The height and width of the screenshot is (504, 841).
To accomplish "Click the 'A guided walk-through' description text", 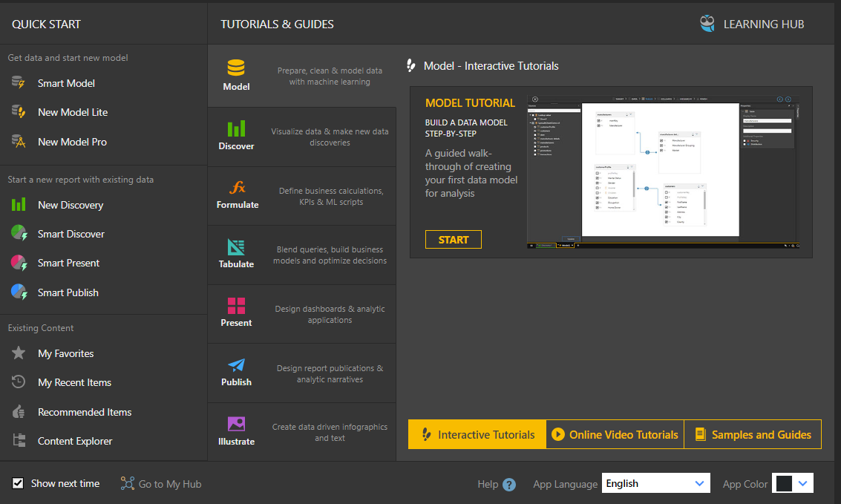I will click(x=471, y=173).
